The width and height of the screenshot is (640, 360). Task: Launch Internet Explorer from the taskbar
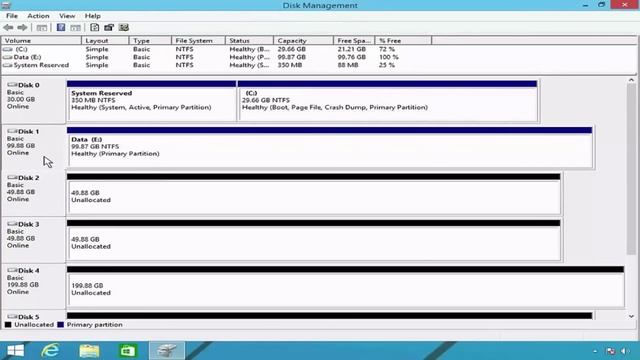pos(50,351)
